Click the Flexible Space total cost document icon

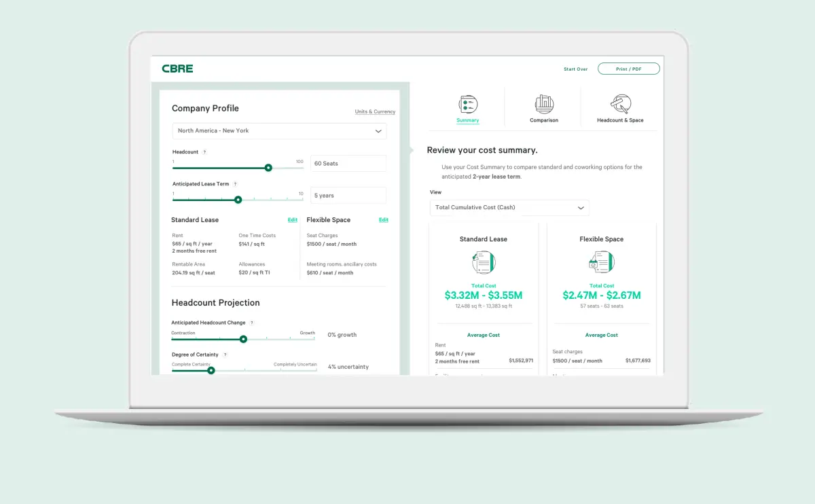tap(601, 262)
